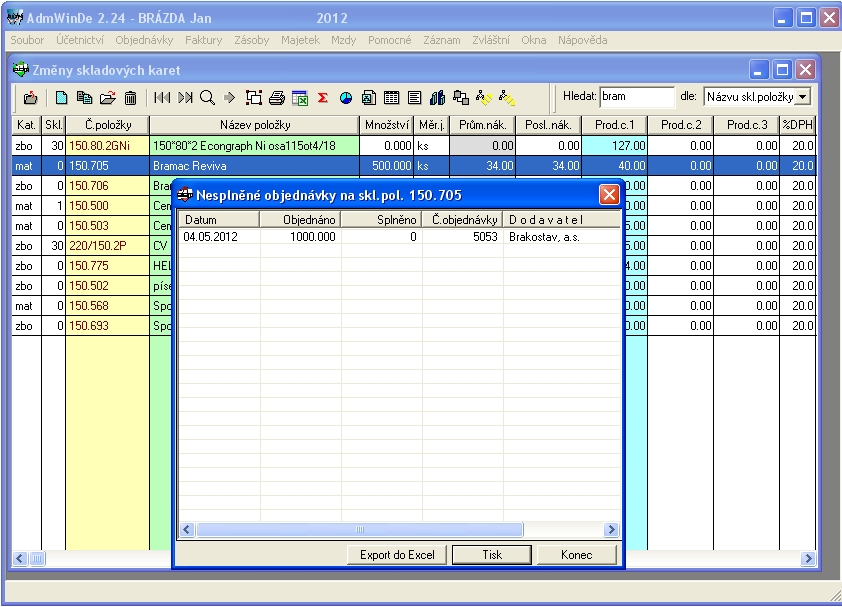Click the selection frame icon
The height and width of the screenshot is (607, 842).
(x=253, y=98)
